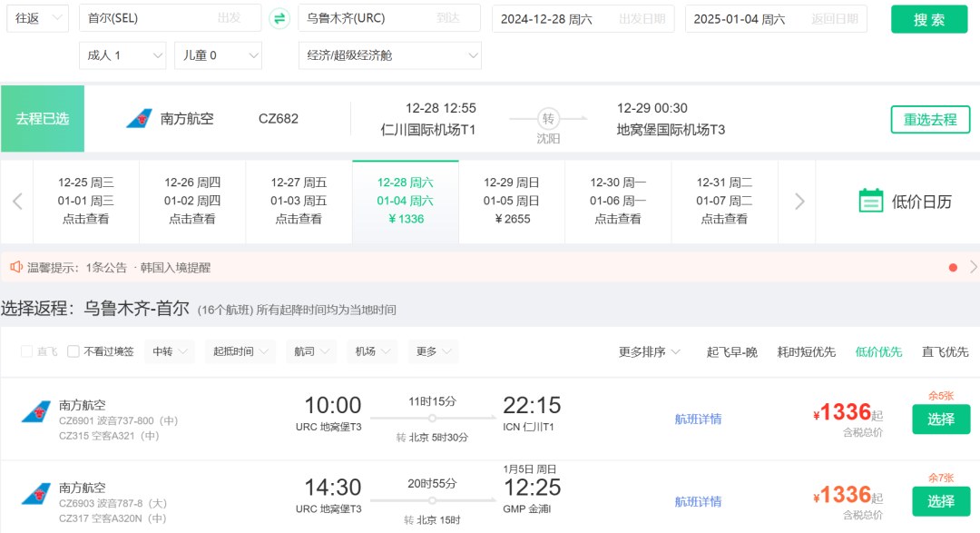Click the arrow at right of notice bar
Viewport: 980px width, 533px height.
pyautogui.click(x=973, y=267)
